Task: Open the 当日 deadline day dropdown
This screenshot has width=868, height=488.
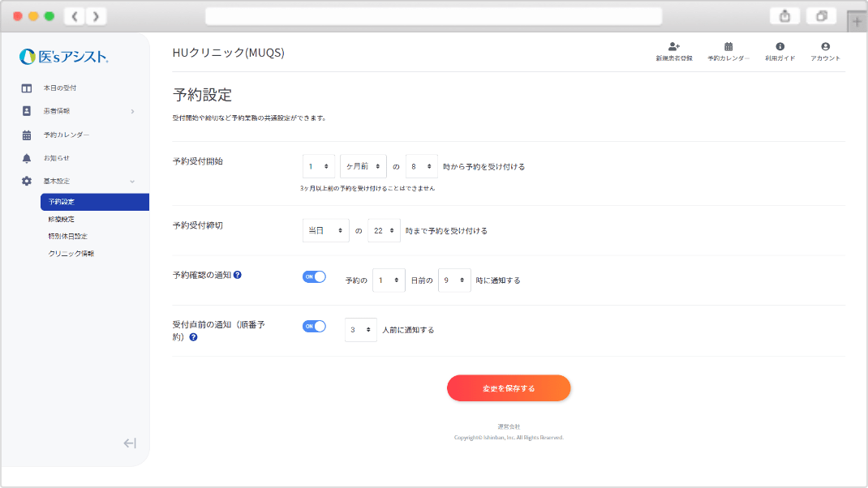Action: point(325,230)
